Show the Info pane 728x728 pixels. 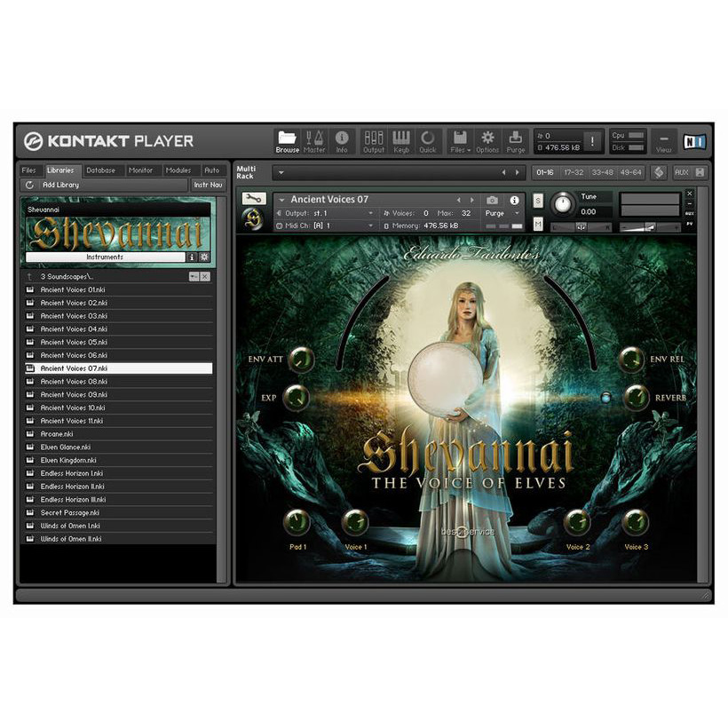(342, 142)
